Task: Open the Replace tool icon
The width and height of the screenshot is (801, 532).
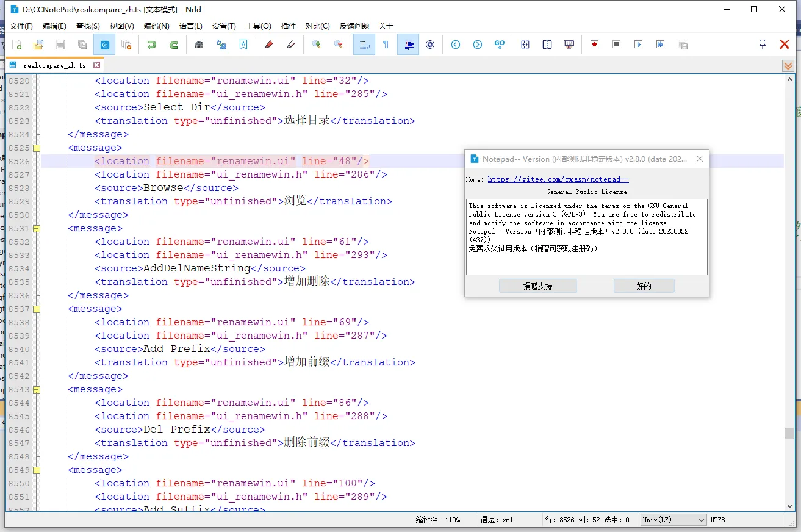Action: (221, 44)
